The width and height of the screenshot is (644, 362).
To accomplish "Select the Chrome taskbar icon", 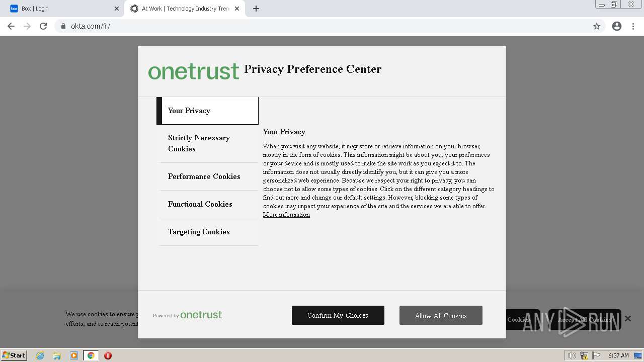I will point(91,355).
